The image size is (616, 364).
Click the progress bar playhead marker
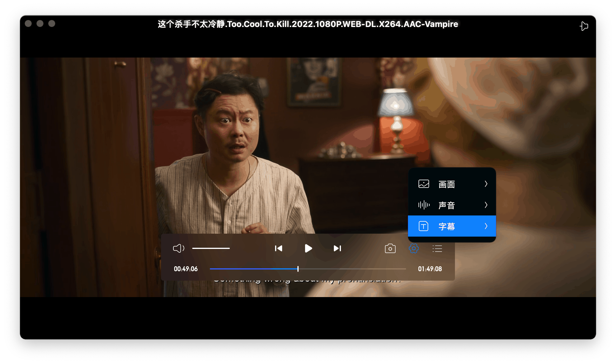pyautogui.click(x=298, y=269)
